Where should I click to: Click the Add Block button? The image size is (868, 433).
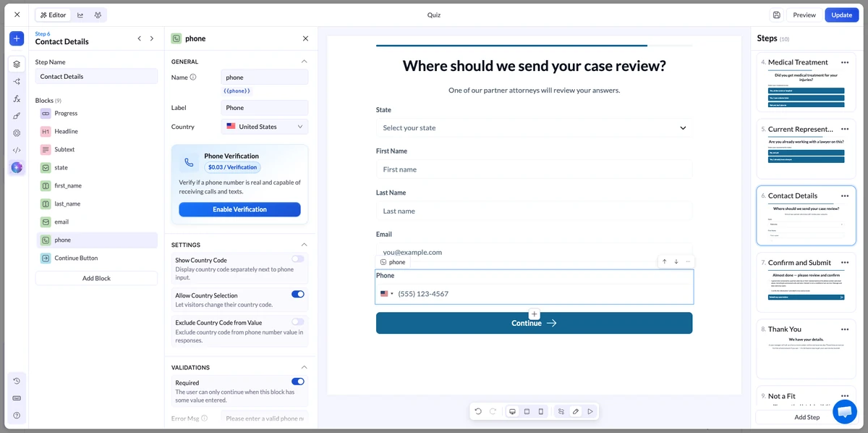(96, 278)
